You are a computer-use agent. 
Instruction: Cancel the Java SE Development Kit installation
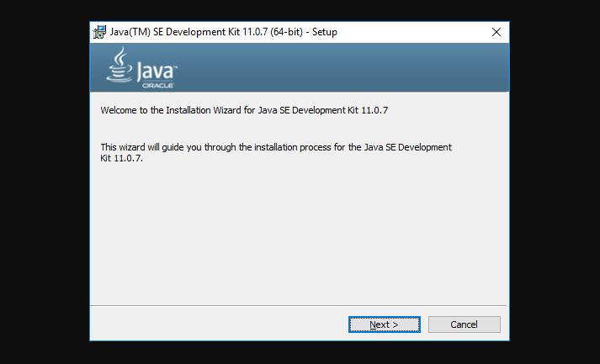point(465,324)
